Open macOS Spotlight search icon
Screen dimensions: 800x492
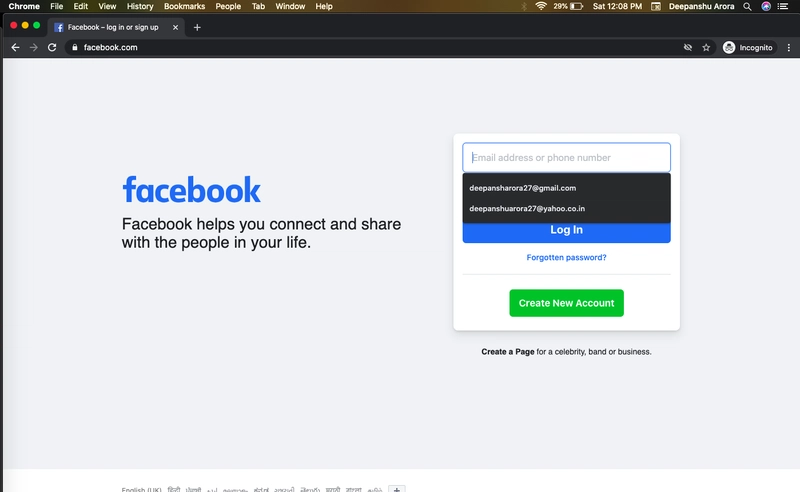(747, 6)
